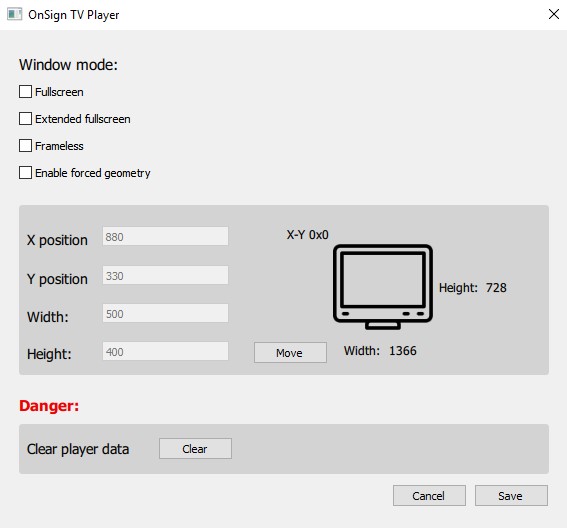Save the window settings

click(x=511, y=496)
